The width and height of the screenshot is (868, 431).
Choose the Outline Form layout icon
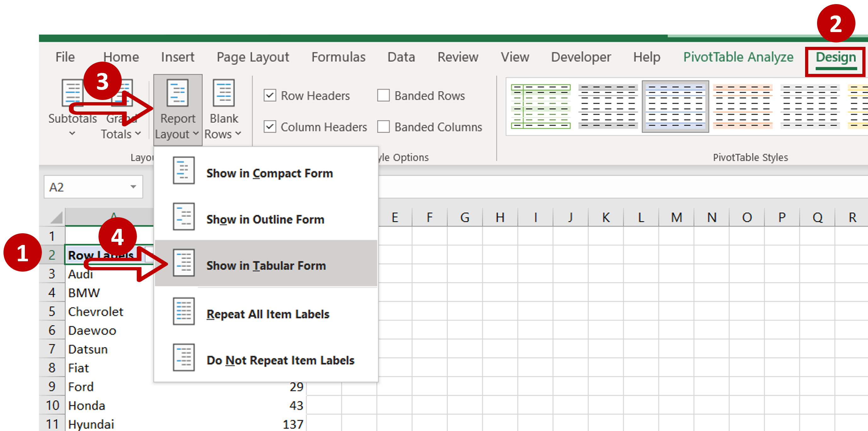(184, 217)
